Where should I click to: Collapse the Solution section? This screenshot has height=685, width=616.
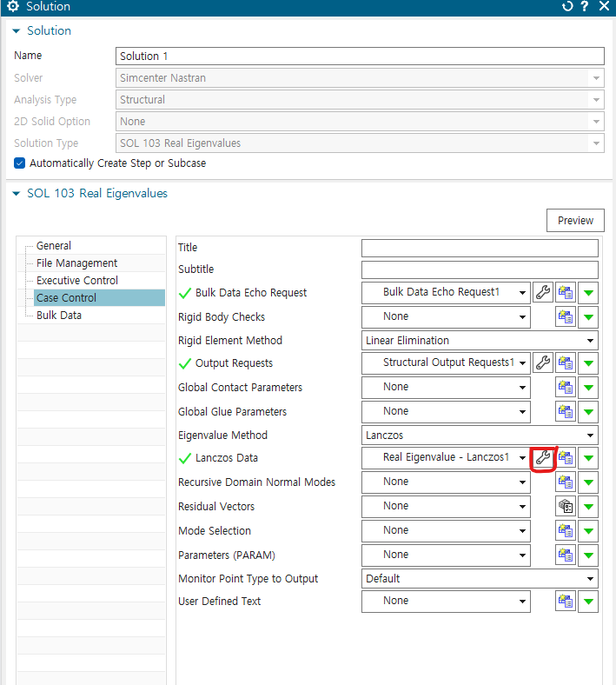[x=17, y=31]
